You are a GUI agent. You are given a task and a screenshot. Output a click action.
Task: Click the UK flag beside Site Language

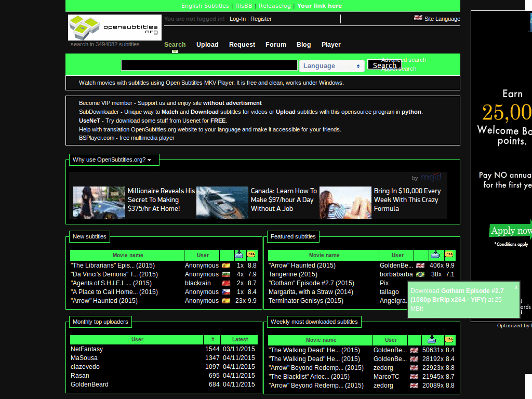click(418, 18)
